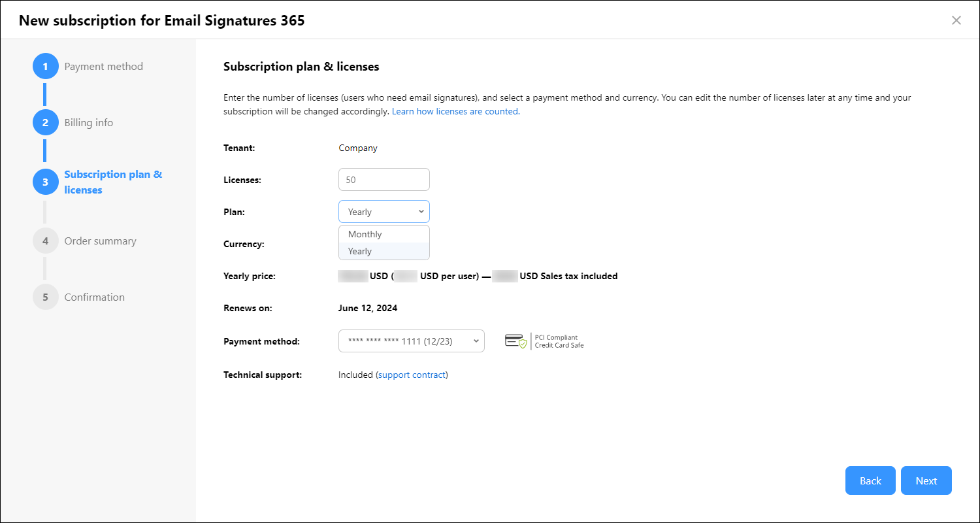Click the PCI Compliant credit card icon
This screenshot has height=523, width=980.
pos(515,341)
